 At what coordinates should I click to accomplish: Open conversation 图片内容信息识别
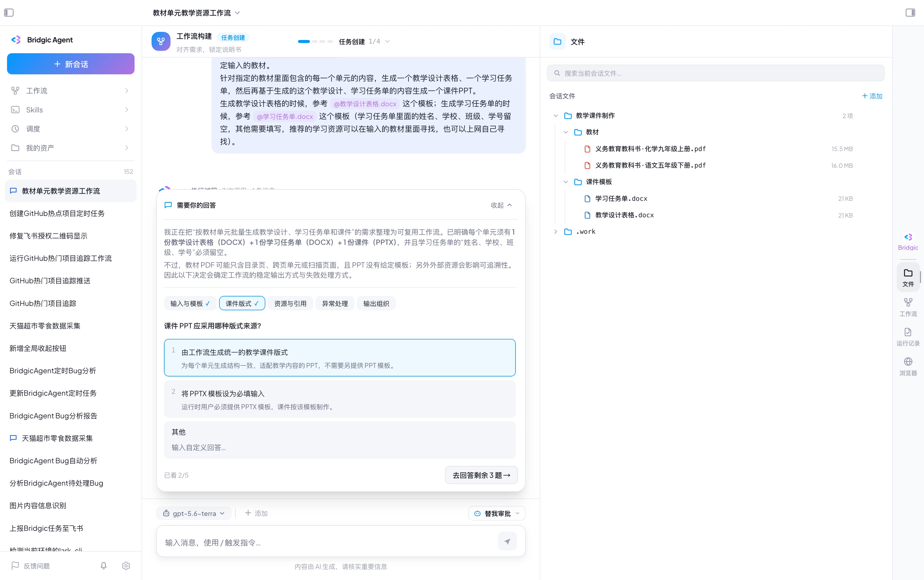coord(71,506)
